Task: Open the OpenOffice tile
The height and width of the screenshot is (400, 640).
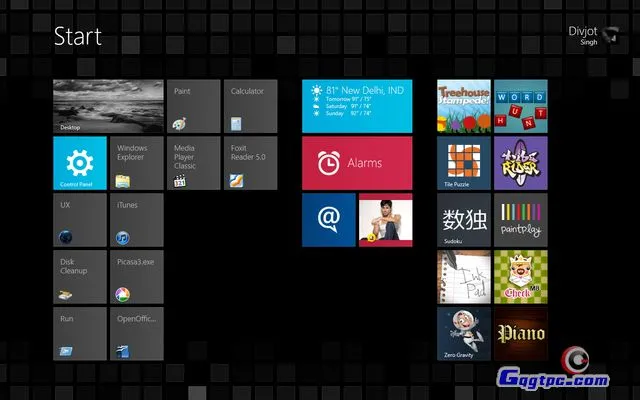Action: 136,333
